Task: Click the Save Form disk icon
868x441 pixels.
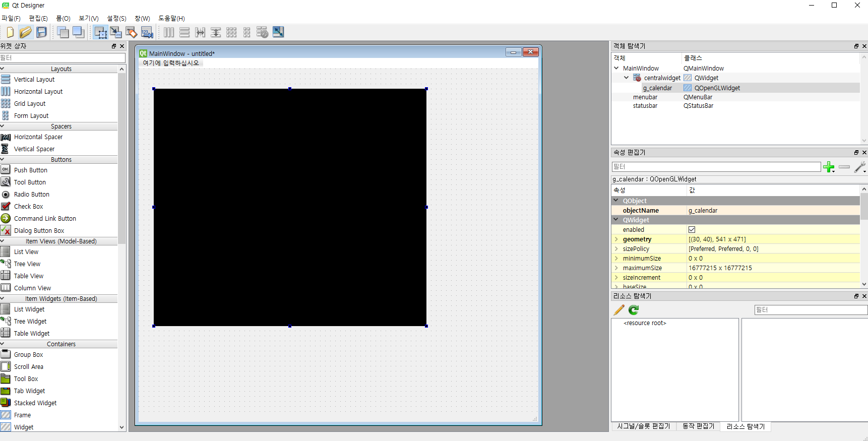Action: pos(41,32)
